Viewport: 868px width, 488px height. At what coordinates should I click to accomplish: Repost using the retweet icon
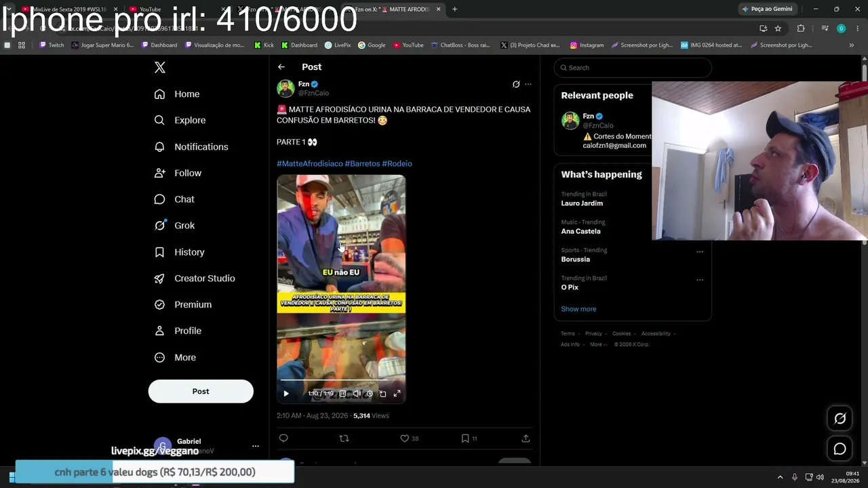[x=344, y=439]
